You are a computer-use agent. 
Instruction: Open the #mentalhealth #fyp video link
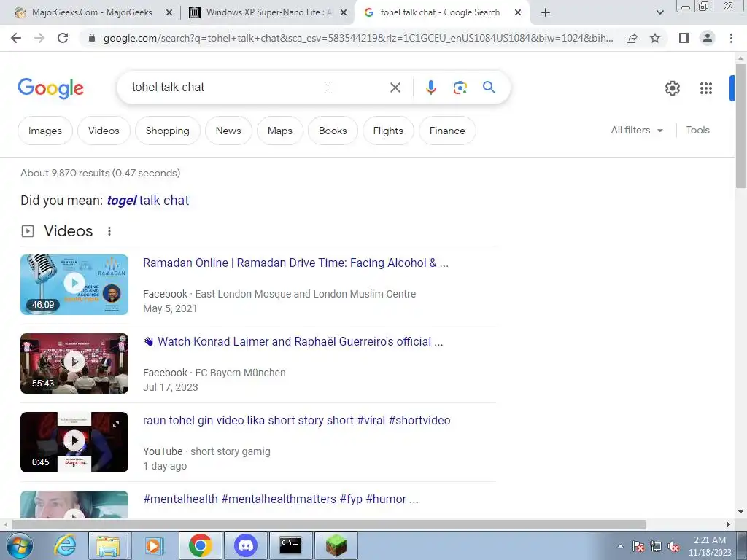pyautogui.click(x=281, y=499)
